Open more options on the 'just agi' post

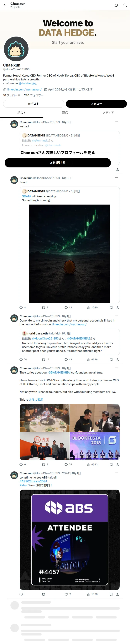tap(117, 122)
